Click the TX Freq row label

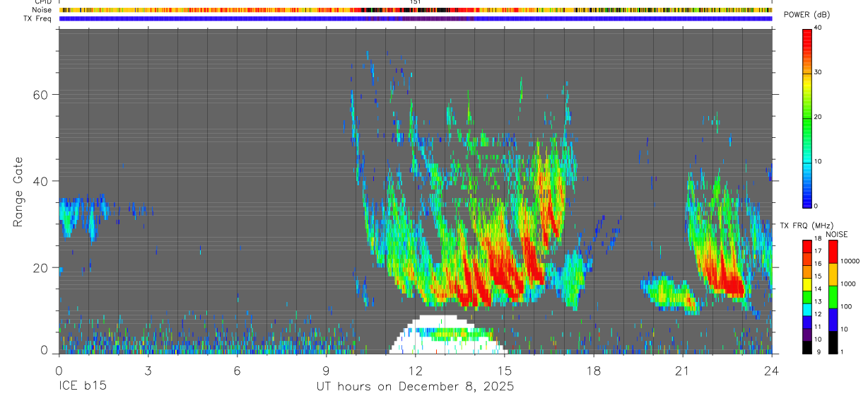click(37, 18)
